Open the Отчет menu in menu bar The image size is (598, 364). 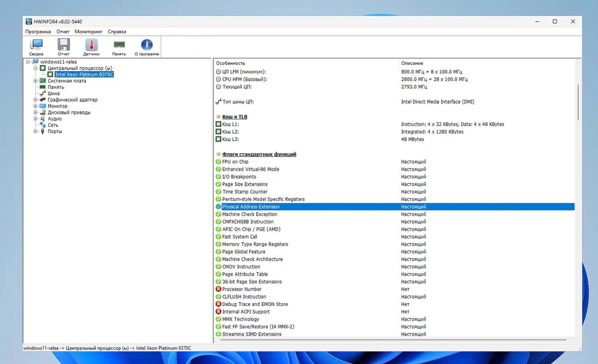63,31
